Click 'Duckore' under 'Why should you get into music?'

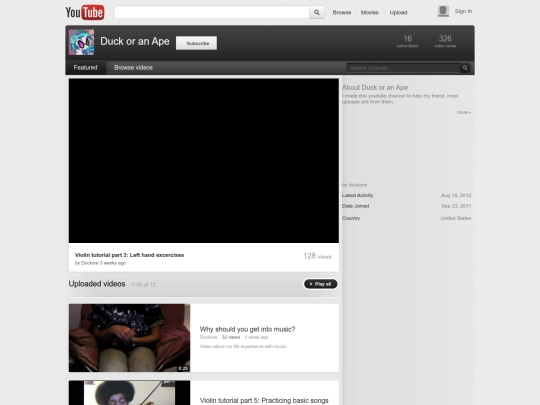click(x=208, y=337)
